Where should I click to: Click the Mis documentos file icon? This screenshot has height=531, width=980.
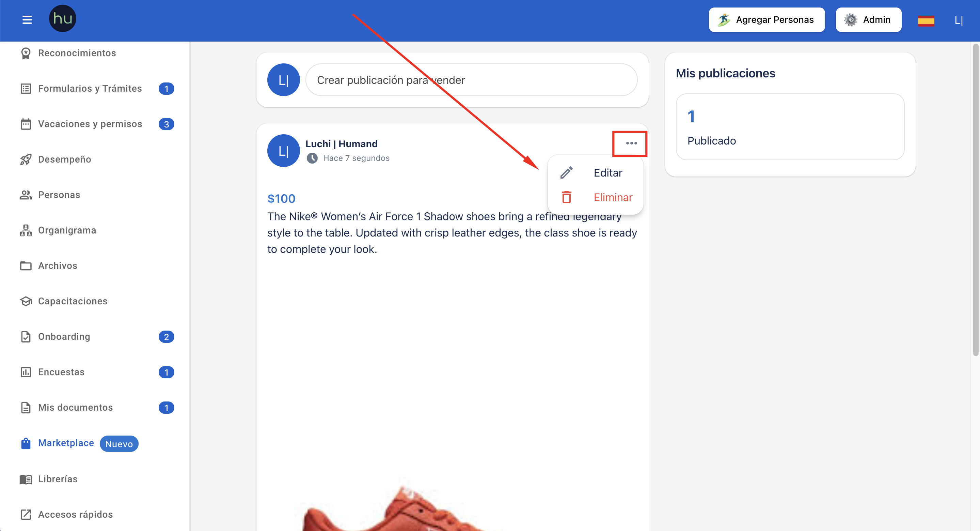point(26,407)
